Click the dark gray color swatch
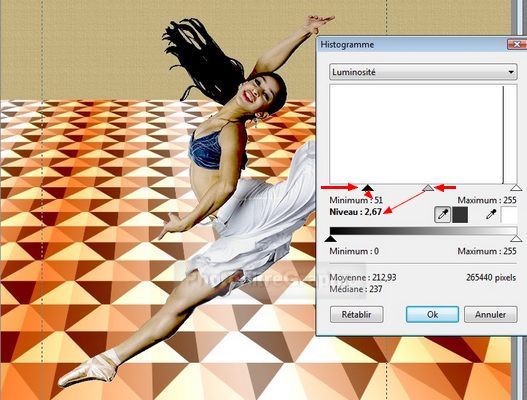This screenshot has height=400, width=527. (x=460, y=215)
